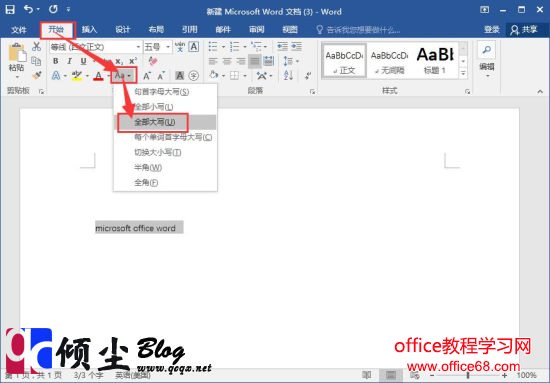
Task: Click the Clear Formatting eraser icon
Action: coord(153,61)
